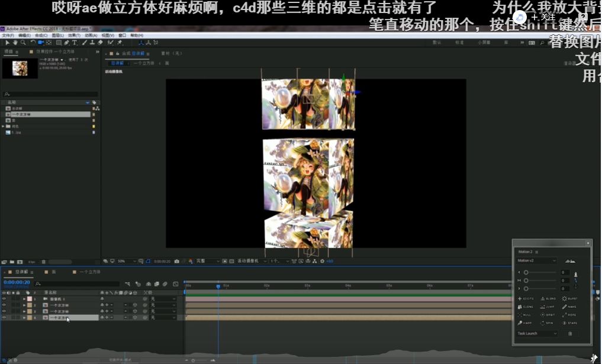
Task: Click the Motion 2 Stare tool
Action: pos(570,323)
